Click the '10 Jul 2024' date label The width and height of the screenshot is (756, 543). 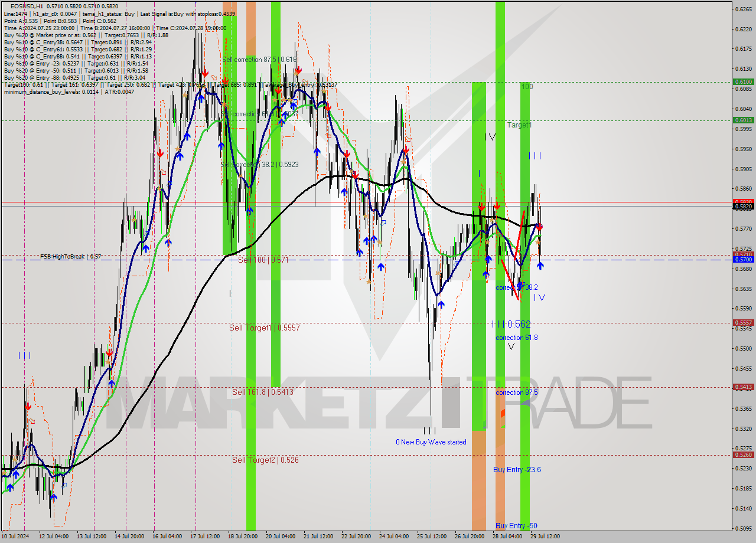click(17, 537)
